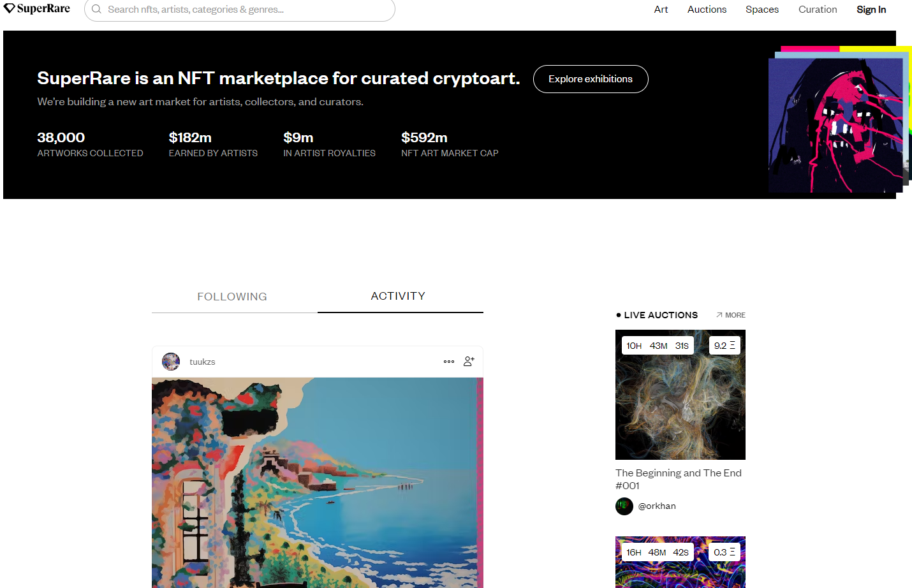Click the follow user icon for tuukzs
912x588 pixels.
tap(469, 361)
